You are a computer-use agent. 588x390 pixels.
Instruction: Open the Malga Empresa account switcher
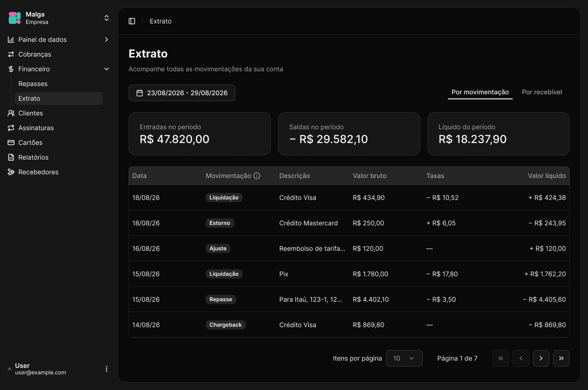(x=59, y=18)
